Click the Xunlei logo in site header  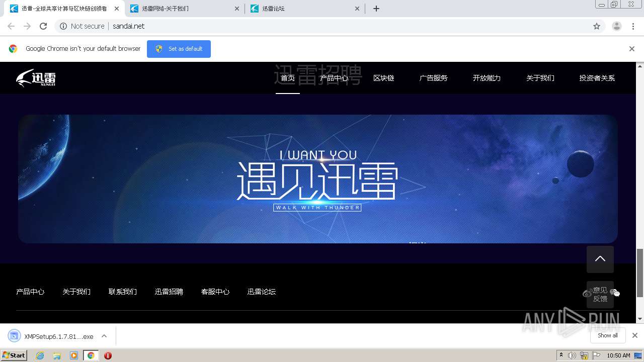pyautogui.click(x=36, y=78)
